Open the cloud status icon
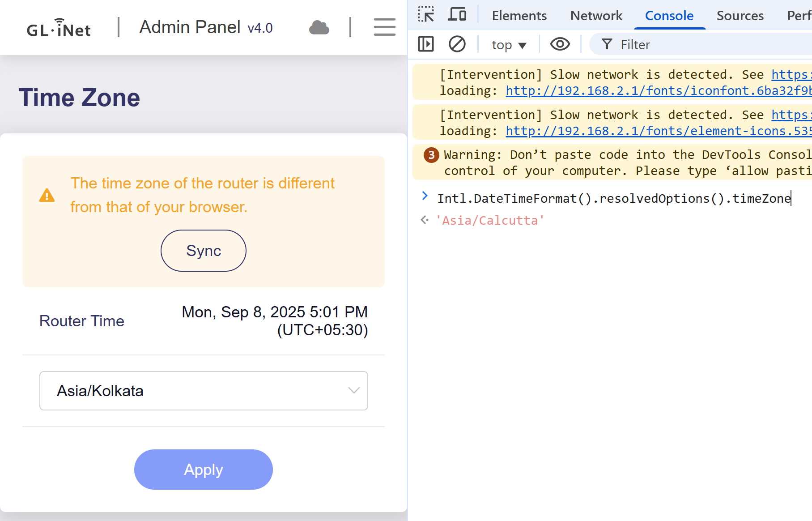The image size is (812, 521). pos(319,28)
